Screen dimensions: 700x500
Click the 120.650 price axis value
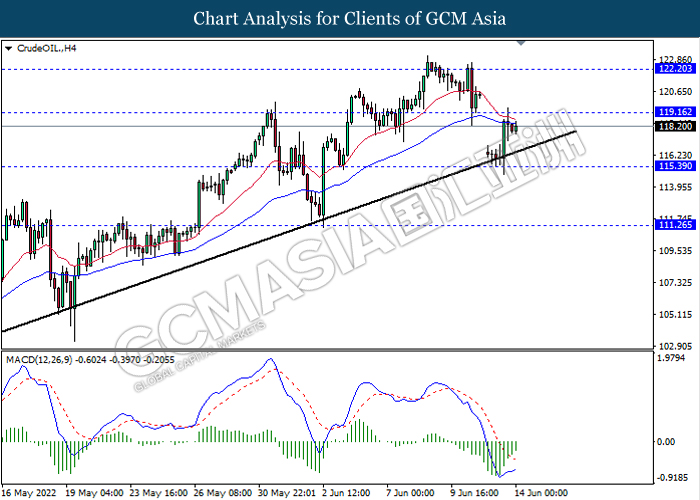(675, 92)
